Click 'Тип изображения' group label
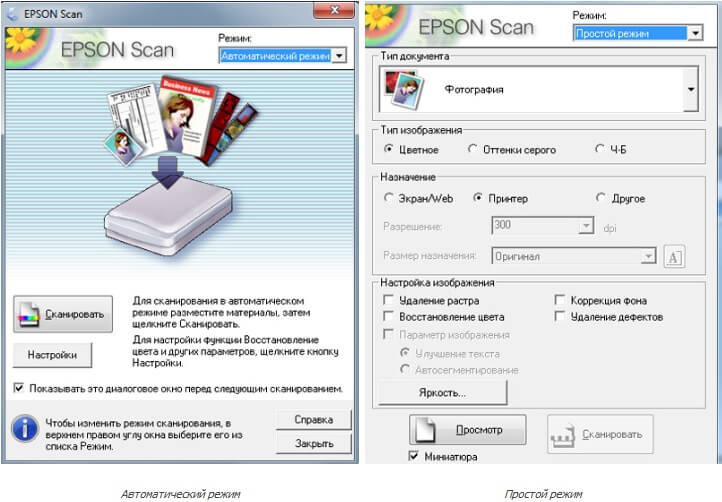This screenshot has width=722, height=502. point(421,130)
